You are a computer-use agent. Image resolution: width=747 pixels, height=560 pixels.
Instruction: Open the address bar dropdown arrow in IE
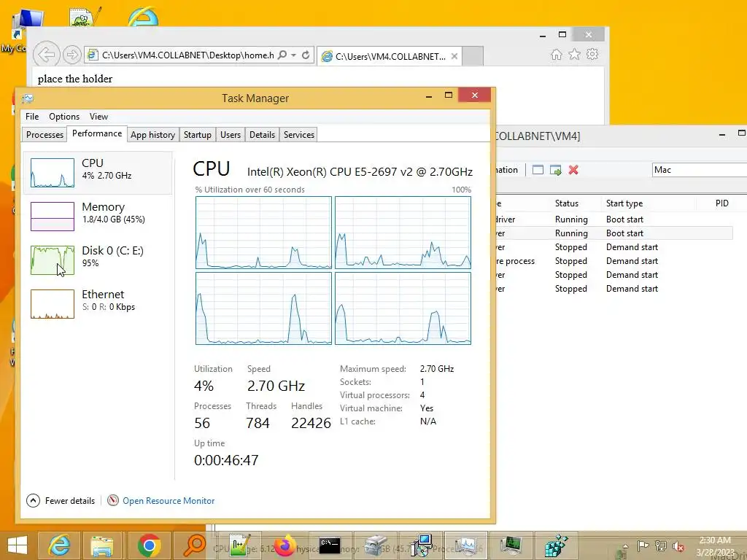pos(294,55)
